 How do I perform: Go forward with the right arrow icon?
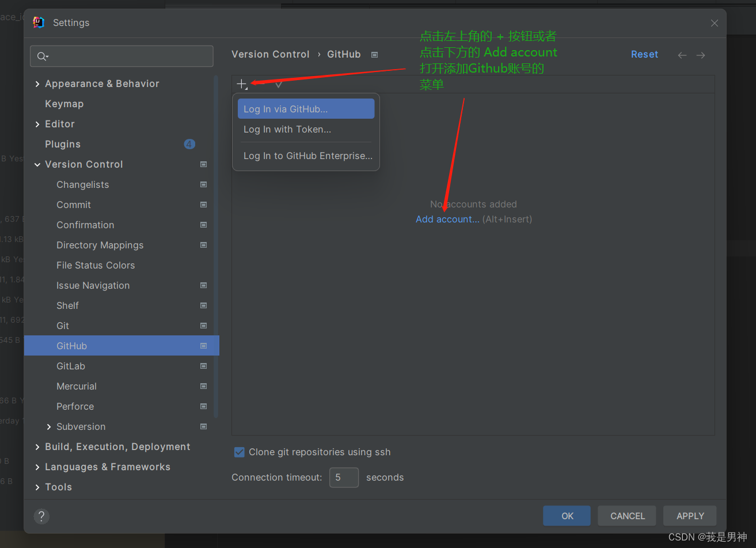tap(701, 55)
